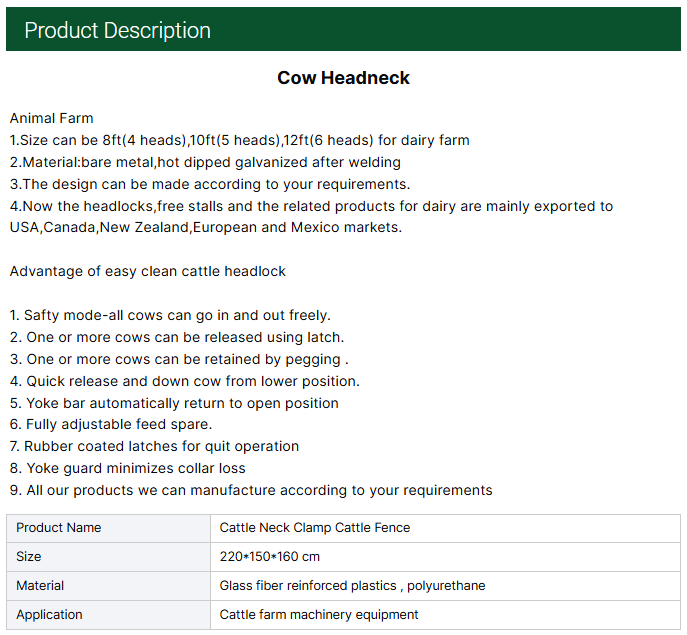Click the line about dairy farm sizes

pyautogui.click(x=239, y=140)
